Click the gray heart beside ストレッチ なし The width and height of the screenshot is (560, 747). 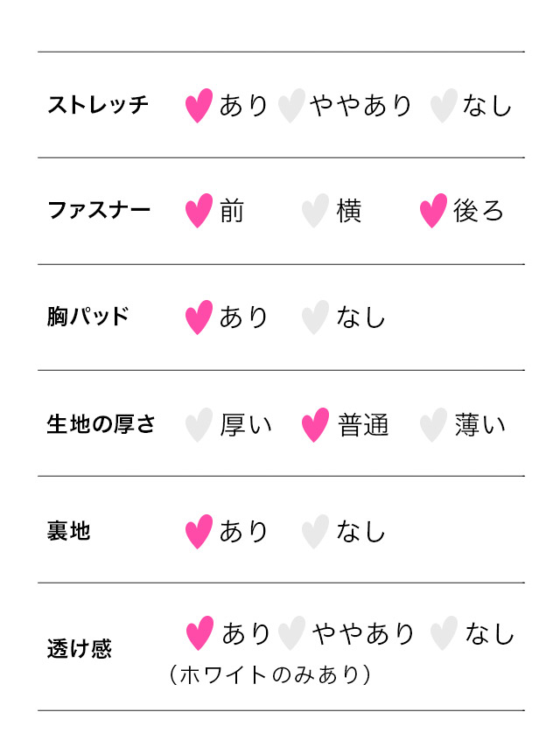point(444,106)
